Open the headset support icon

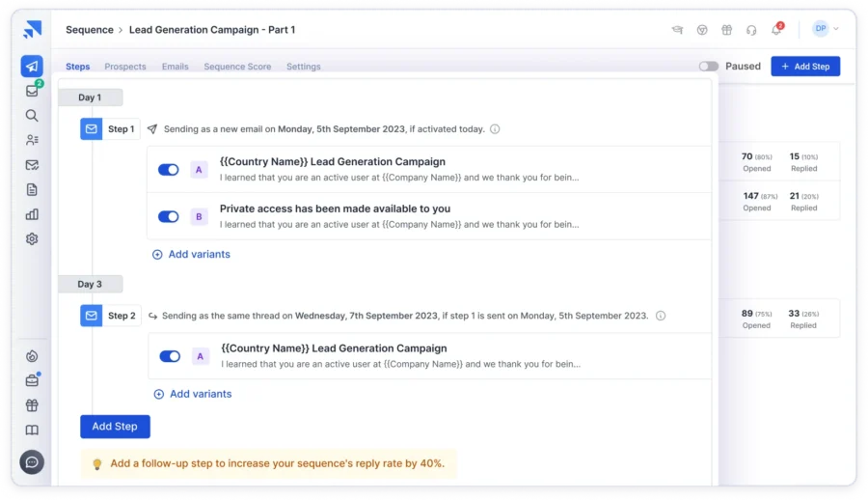[x=751, y=30]
